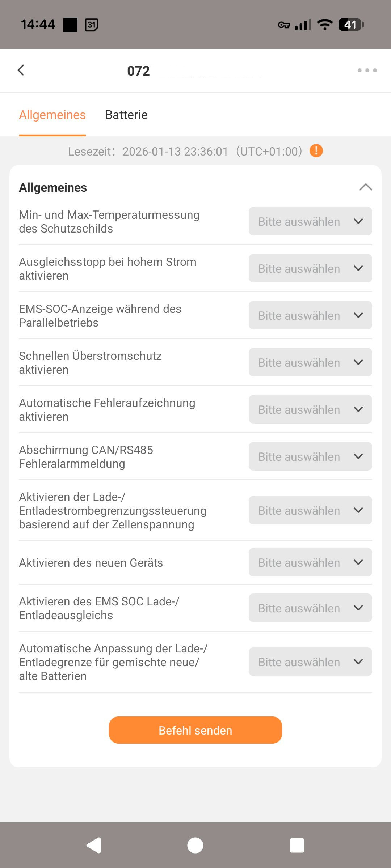Choose value for Automatische Fehleraufzeichnung aktivieren
Viewport: 391px width, 868px height.
point(310,409)
